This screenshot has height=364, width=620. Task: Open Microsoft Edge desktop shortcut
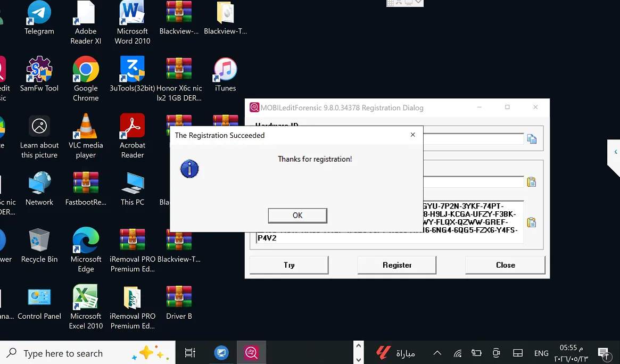[x=86, y=250]
